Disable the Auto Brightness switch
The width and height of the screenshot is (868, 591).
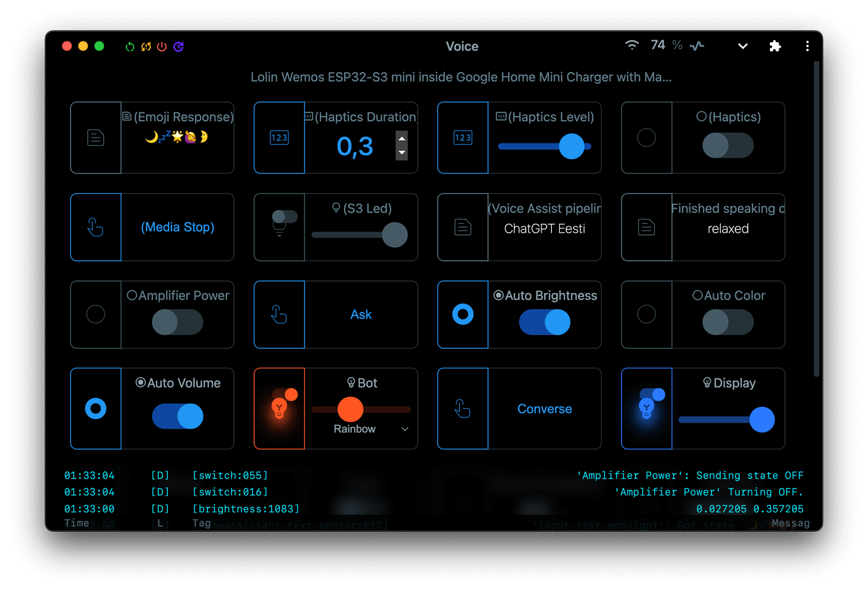click(545, 321)
